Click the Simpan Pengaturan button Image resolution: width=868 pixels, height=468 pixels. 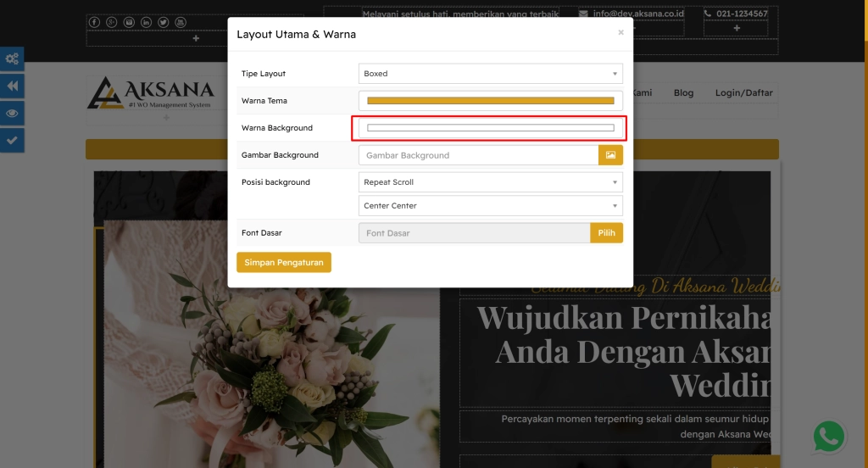coord(284,263)
